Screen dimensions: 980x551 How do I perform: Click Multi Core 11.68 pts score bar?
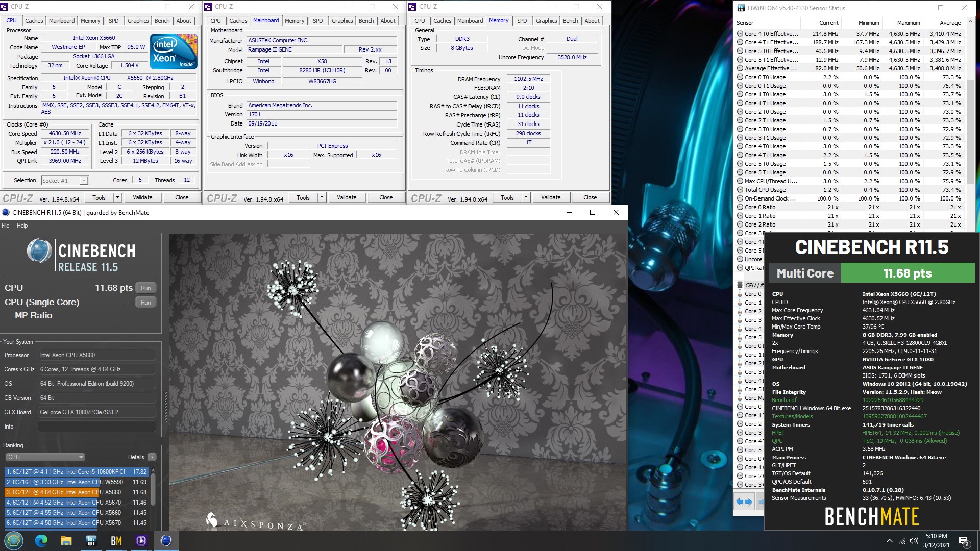click(x=872, y=273)
